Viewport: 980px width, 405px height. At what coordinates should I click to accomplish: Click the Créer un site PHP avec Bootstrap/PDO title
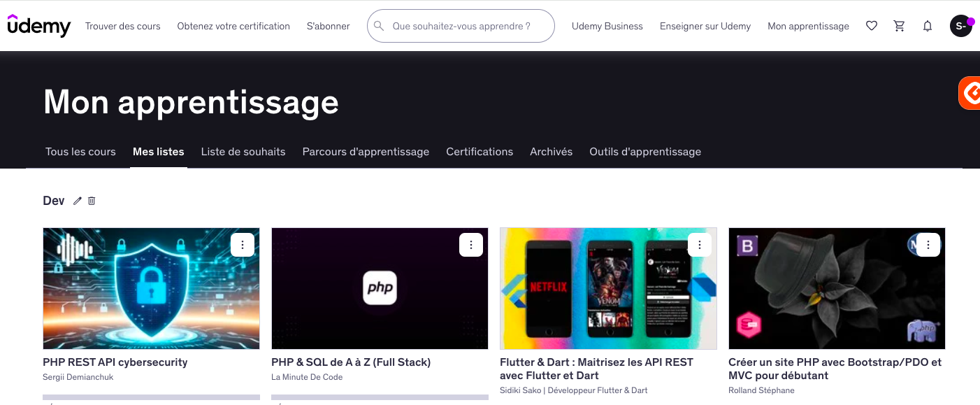pyautogui.click(x=835, y=369)
